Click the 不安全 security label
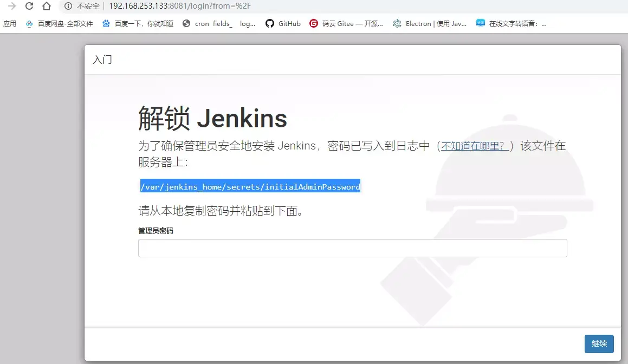The image size is (628, 364). [x=88, y=6]
